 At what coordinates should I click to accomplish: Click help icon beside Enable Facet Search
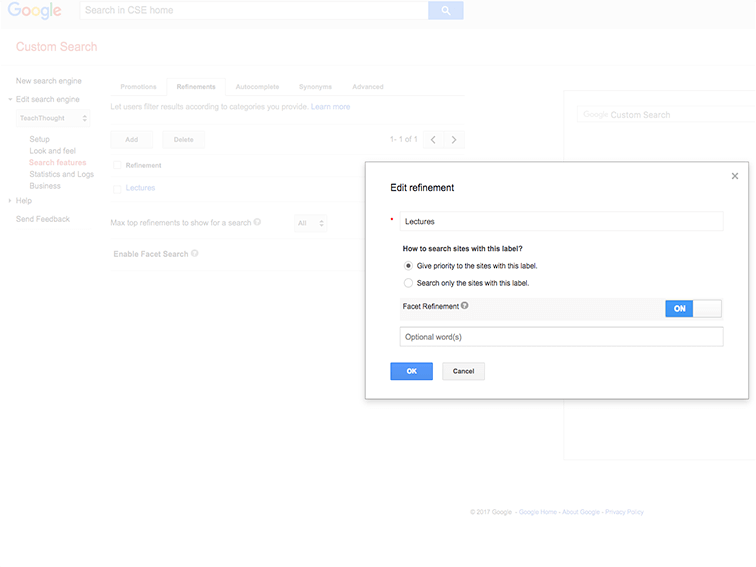click(195, 254)
